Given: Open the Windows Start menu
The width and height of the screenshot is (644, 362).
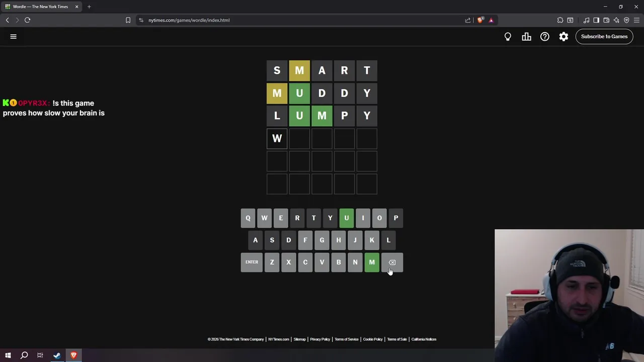Looking at the screenshot, I should (x=8, y=355).
